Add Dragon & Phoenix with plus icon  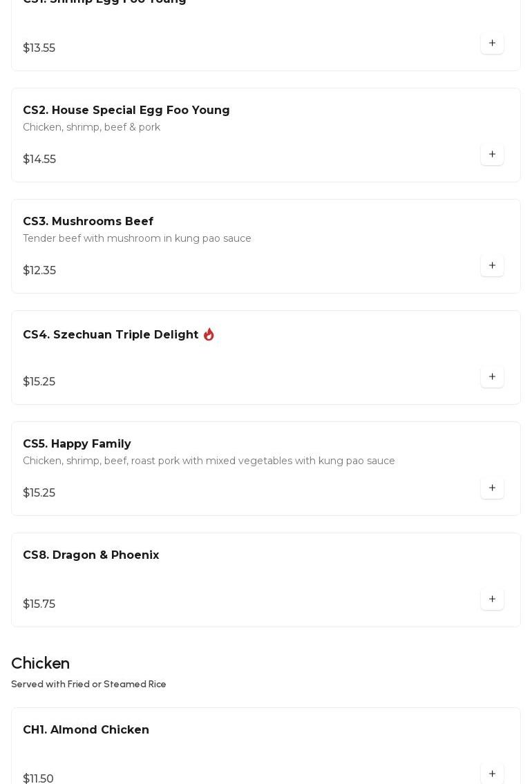492,600
